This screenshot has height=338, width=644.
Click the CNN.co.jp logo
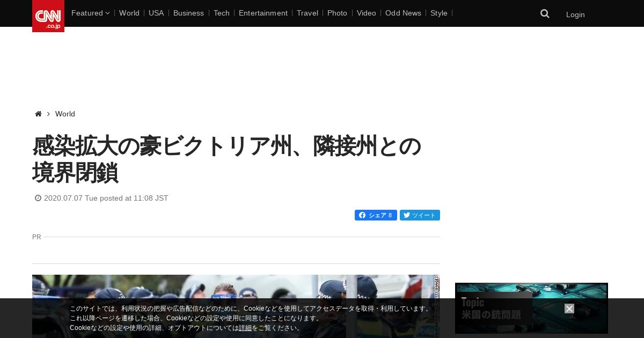[x=48, y=16]
